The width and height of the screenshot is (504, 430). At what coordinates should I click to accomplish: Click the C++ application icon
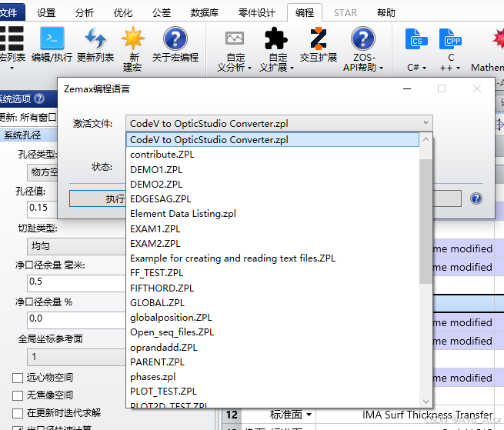[450, 39]
